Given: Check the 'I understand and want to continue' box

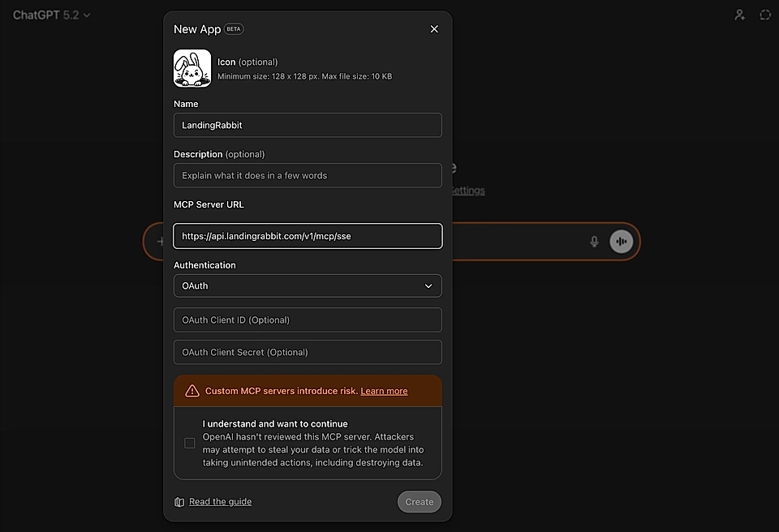Looking at the screenshot, I should pos(190,443).
